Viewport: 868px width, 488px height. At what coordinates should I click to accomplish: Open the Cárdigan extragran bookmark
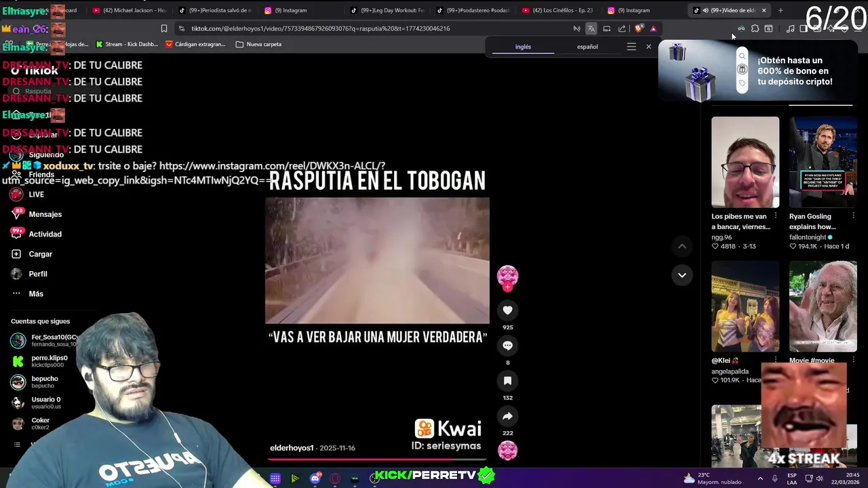tap(195, 44)
